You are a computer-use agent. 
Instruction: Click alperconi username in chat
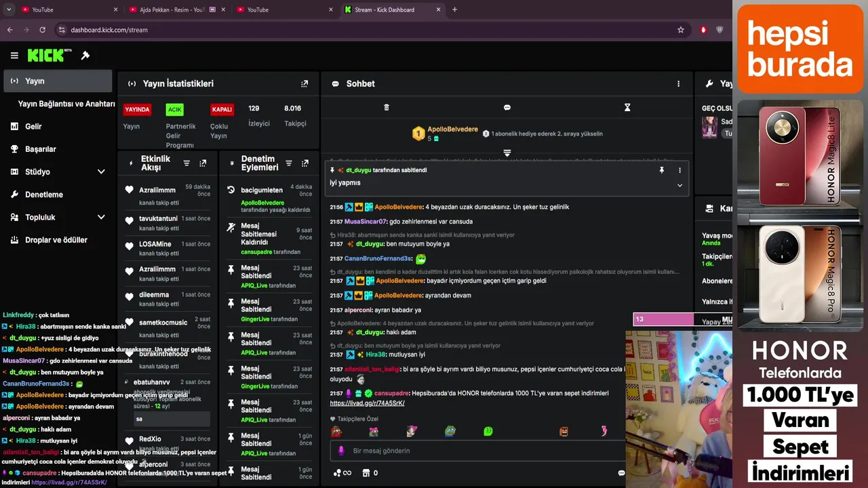tap(358, 310)
